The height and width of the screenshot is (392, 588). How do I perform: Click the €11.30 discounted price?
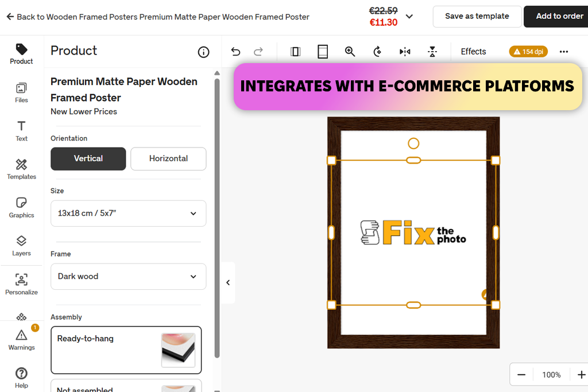click(x=383, y=22)
